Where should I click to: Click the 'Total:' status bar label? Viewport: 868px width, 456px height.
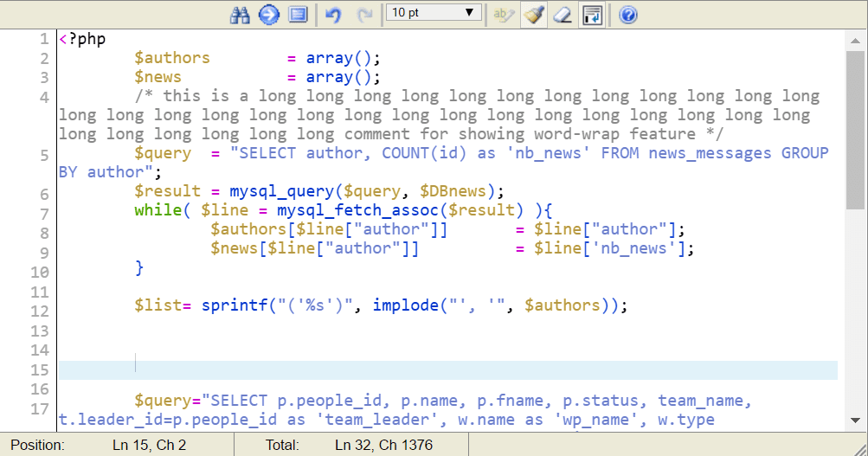click(x=282, y=445)
